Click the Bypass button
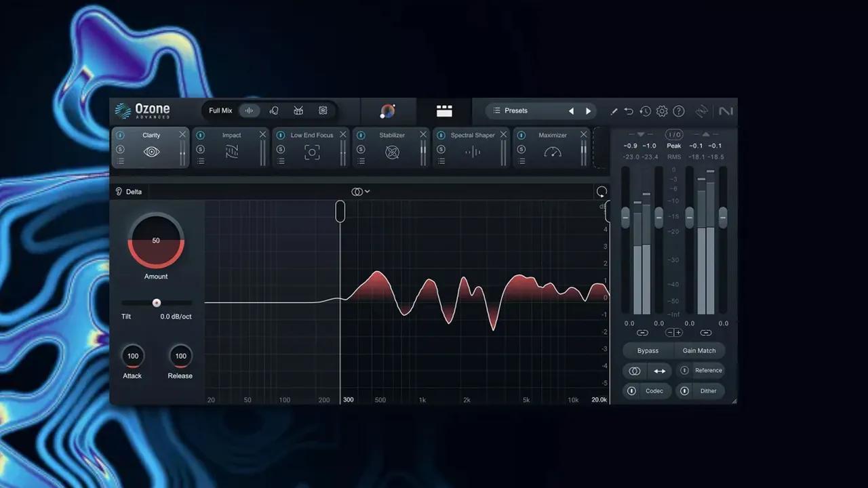This screenshot has height=488, width=868. click(648, 350)
